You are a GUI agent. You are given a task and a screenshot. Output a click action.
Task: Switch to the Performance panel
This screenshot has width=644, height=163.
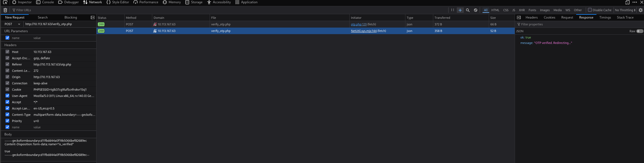point(146,2)
